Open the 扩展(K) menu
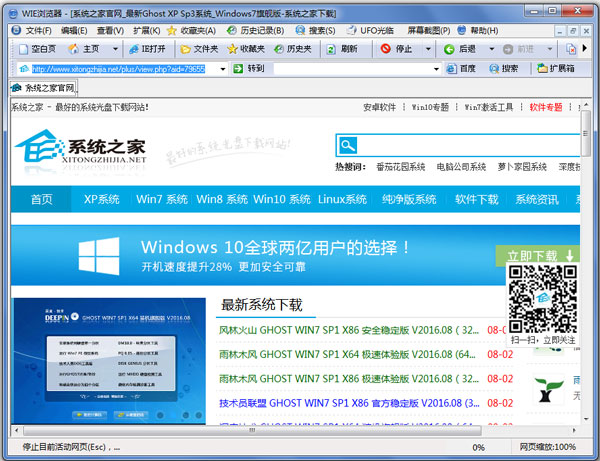The image size is (600, 461). point(147,30)
